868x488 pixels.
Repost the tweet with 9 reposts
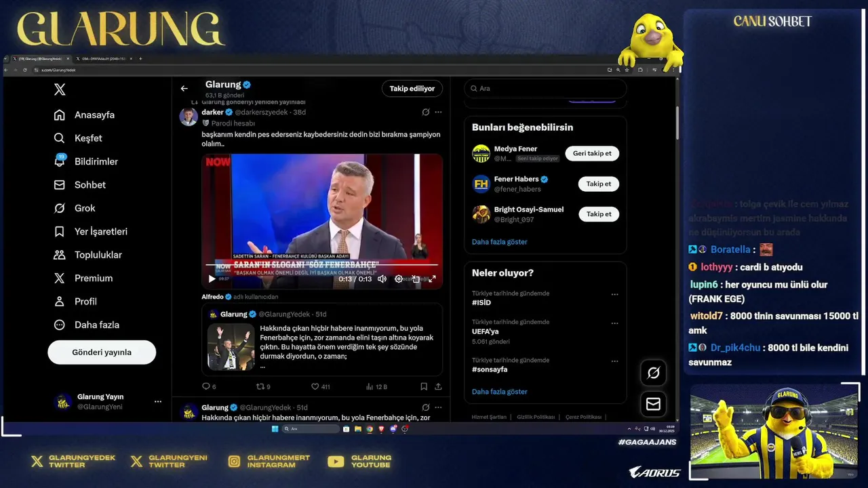[263, 386]
